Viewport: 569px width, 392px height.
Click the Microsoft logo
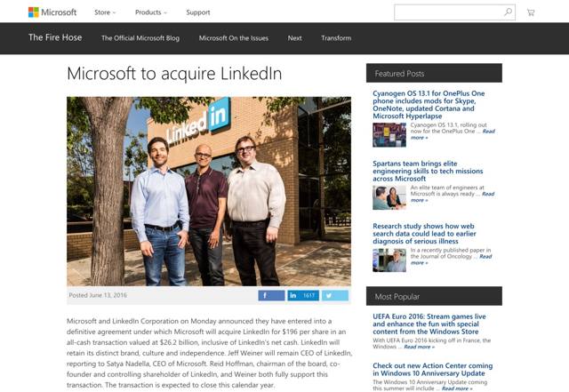coord(52,12)
